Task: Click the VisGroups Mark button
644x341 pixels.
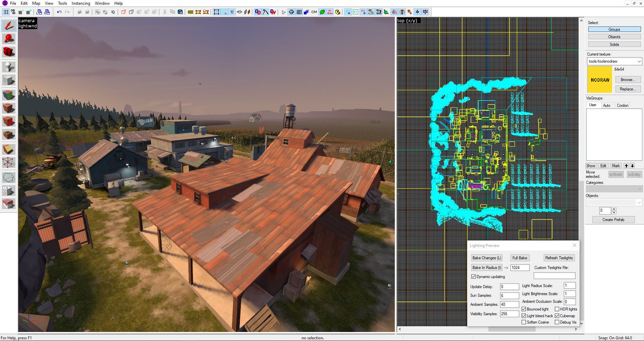Action: coord(616,166)
